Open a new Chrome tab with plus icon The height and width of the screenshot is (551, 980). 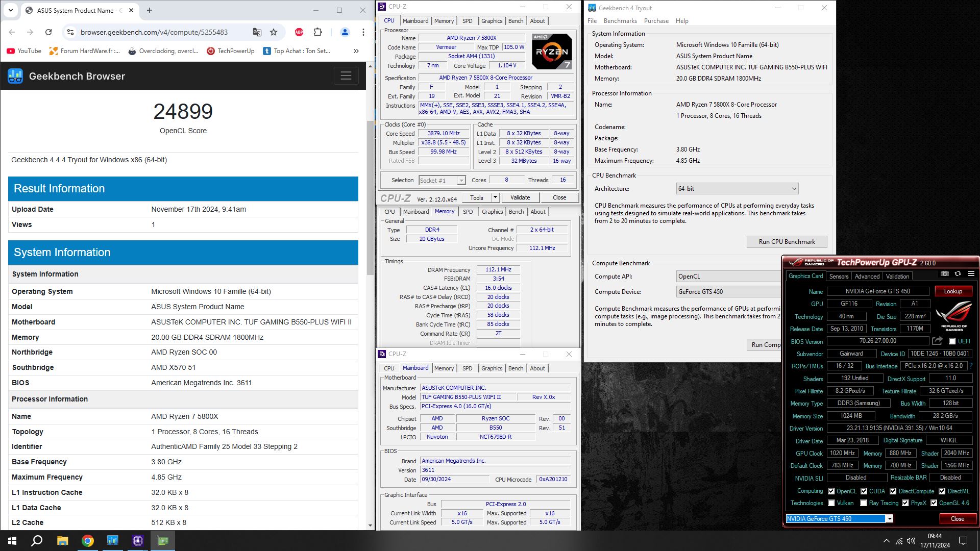[150, 10]
